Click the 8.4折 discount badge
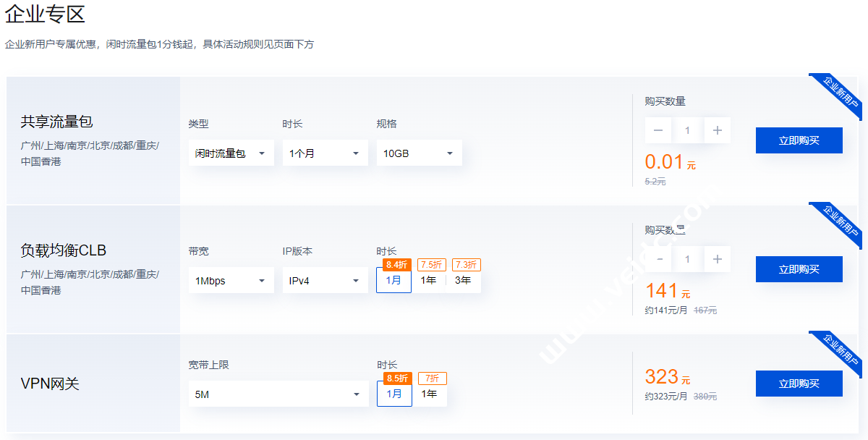 [x=397, y=265]
